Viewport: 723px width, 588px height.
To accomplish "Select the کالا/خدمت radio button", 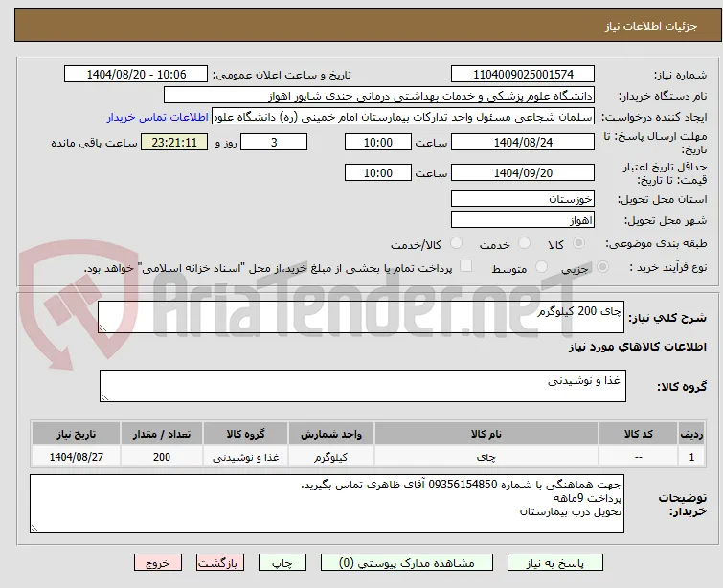I will point(456,243).
